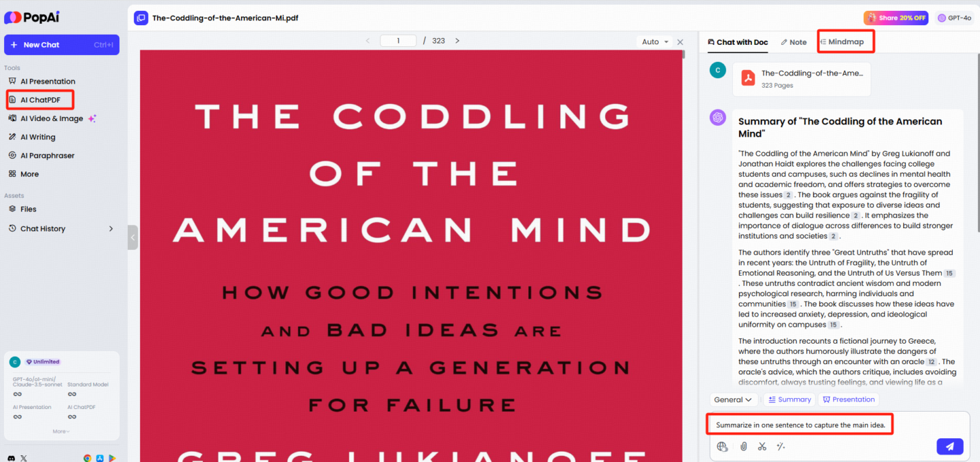Viewport: 980px width, 462px height.
Task: Start a New Chat
Action: pos(62,45)
